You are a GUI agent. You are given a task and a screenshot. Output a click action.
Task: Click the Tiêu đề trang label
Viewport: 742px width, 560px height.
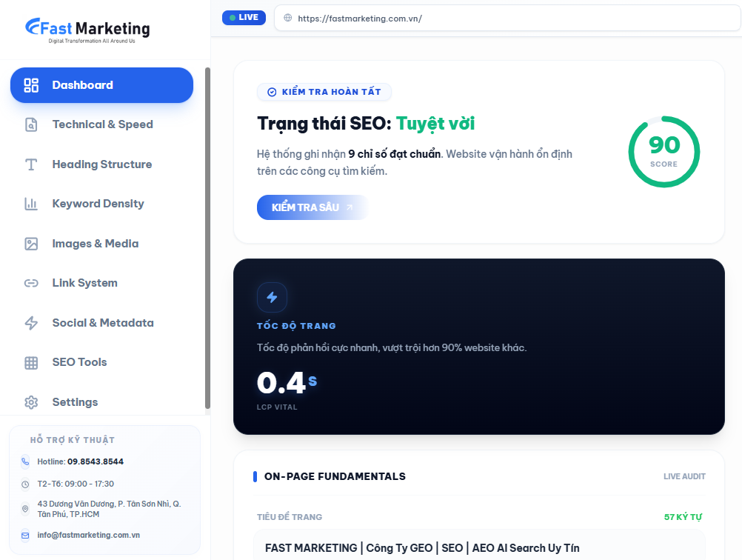pyautogui.click(x=290, y=517)
